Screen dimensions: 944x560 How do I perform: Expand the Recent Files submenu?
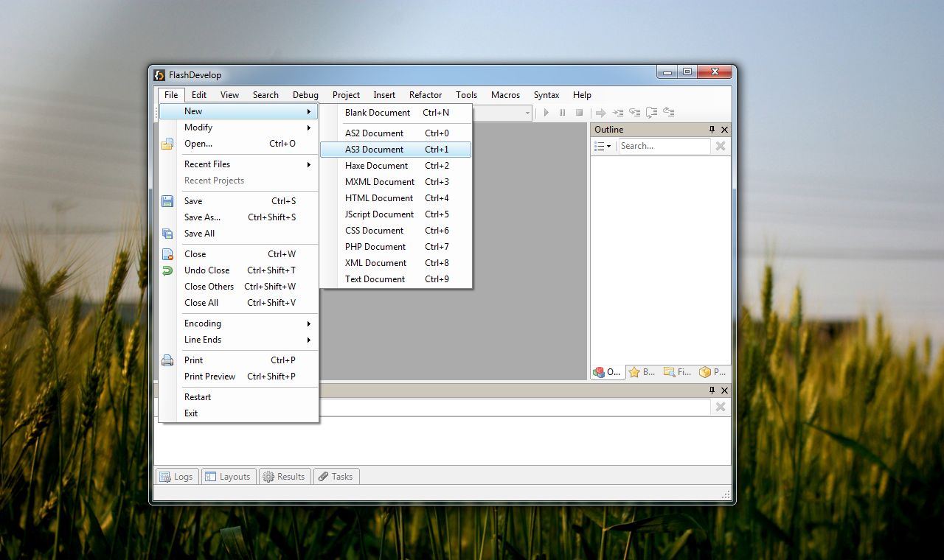tap(239, 164)
